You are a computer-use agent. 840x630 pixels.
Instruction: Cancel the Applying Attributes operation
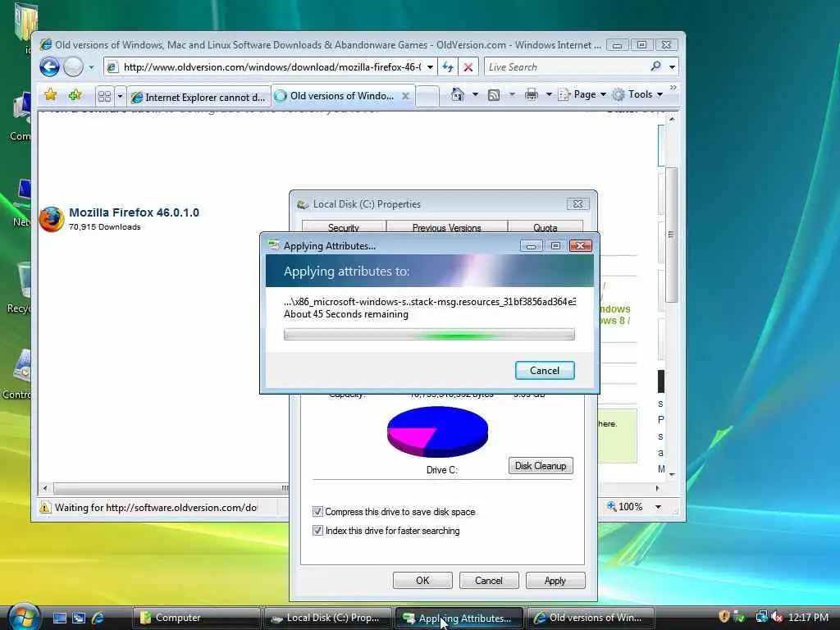(545, 370)
